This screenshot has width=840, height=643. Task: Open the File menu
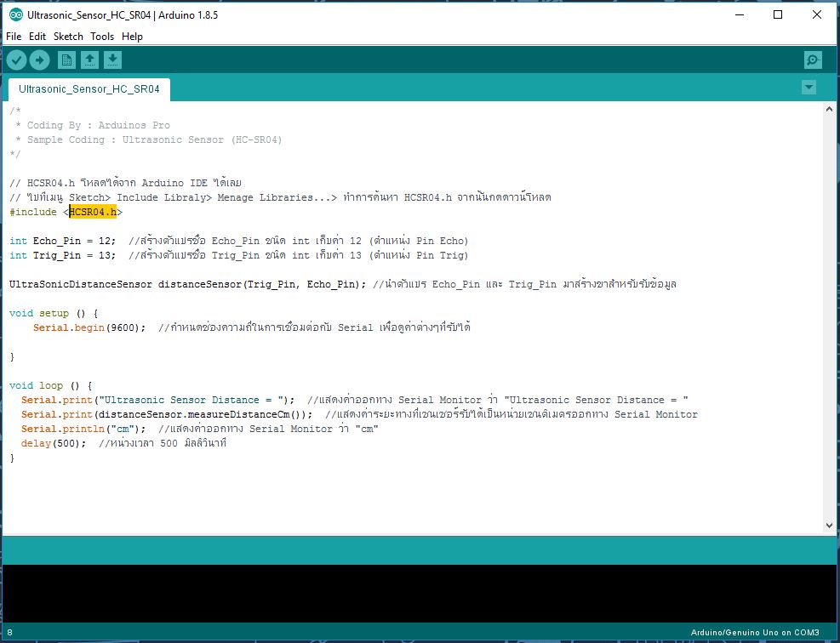click(14, 37)
